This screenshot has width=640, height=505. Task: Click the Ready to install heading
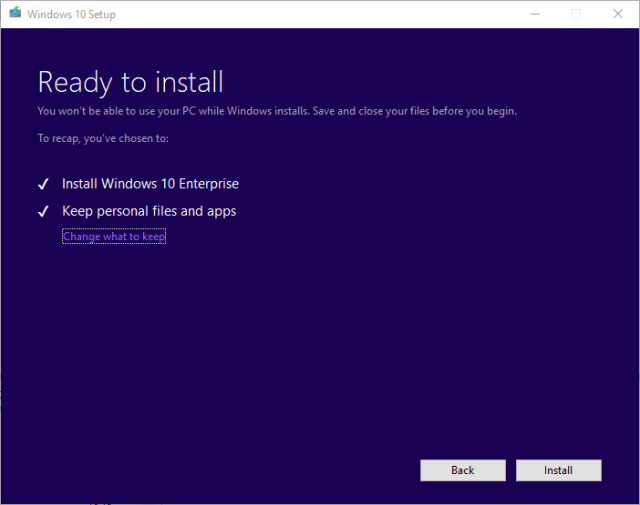tap(130, 81)
